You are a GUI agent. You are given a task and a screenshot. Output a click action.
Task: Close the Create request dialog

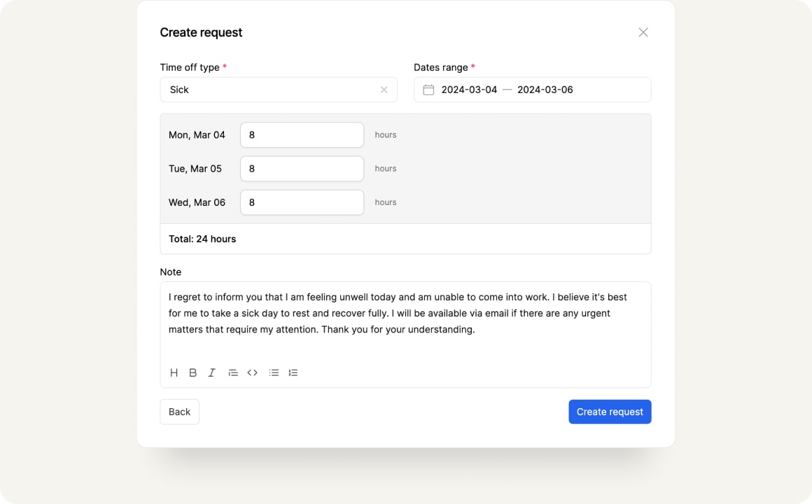click(x=643, y=32)
